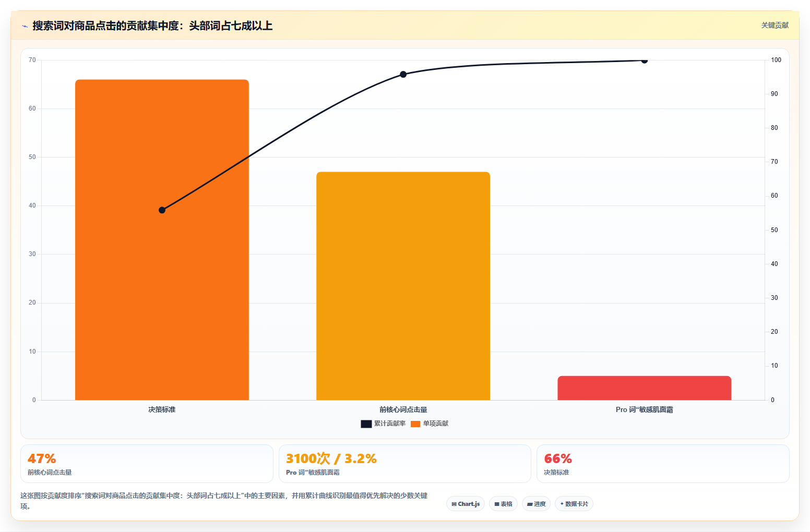Screen dimensions: 810x532
Task: Open the 66% 决策标准 stat card
Action: (x=663, y=464)
